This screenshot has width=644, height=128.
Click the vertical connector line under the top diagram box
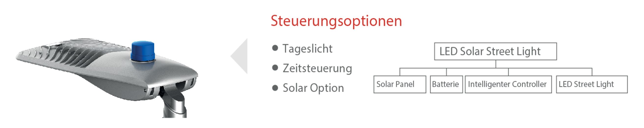(x=496, y=64)
